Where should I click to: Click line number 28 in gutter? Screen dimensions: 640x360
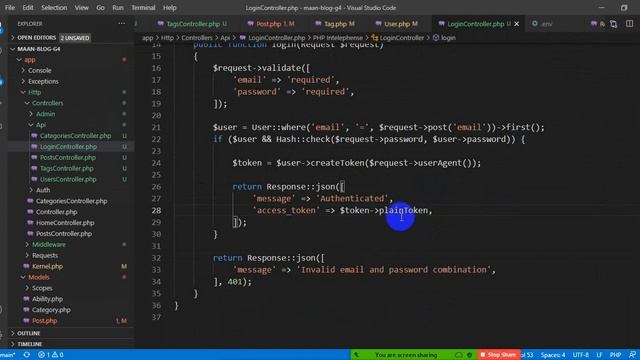(x=156, y=211)
